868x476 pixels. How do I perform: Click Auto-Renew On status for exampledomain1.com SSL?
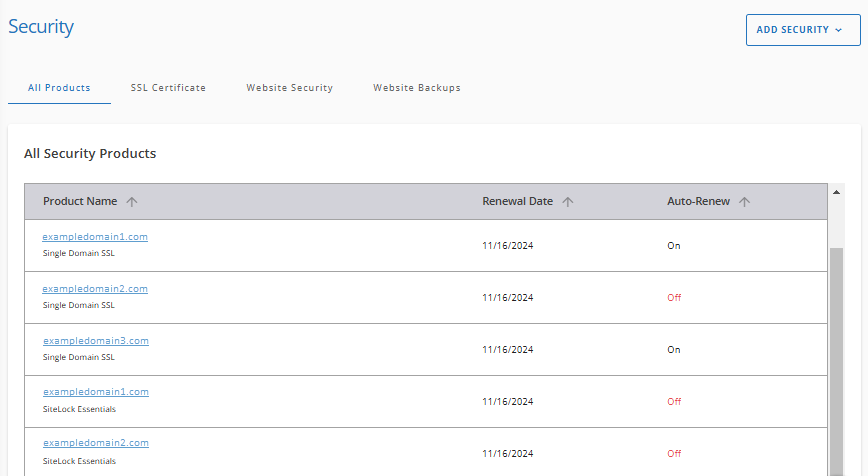tap(674, 246)
